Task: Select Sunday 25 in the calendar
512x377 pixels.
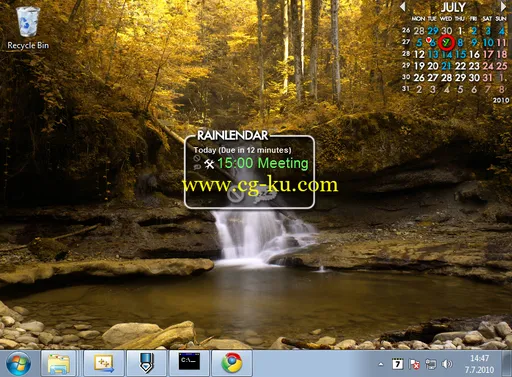Action: coord(501,66)
